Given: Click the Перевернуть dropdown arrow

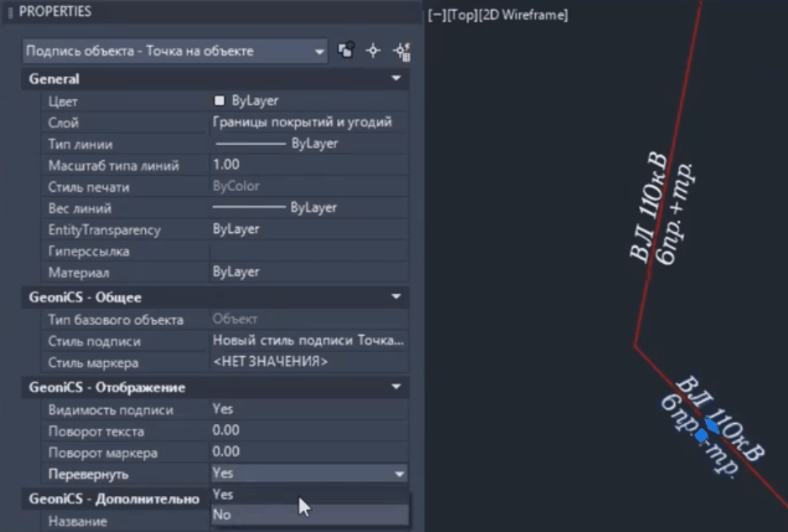Looking at the screenshot, I should click(397, 473).
